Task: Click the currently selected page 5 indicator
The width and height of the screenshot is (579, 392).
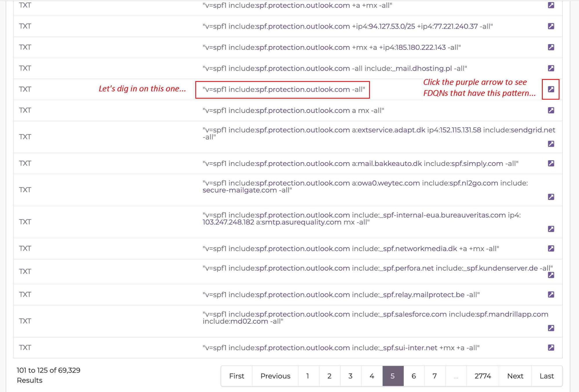Action: [392, 376]
